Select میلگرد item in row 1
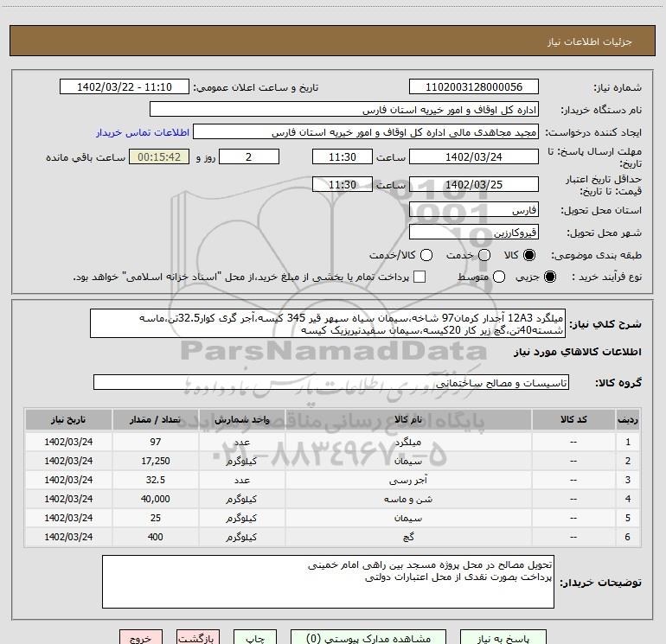Image resolution: width=666 pixels, height=644 pixels. tap(408, 442)
